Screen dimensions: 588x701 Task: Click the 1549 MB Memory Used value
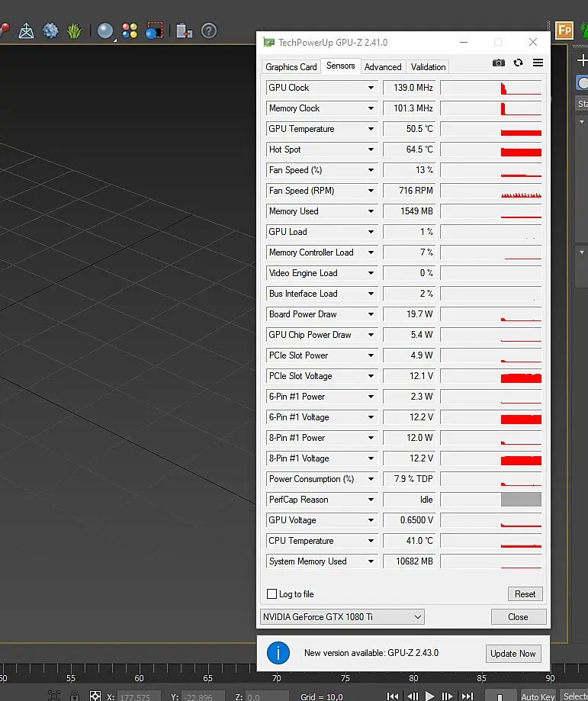pos(409,211)
